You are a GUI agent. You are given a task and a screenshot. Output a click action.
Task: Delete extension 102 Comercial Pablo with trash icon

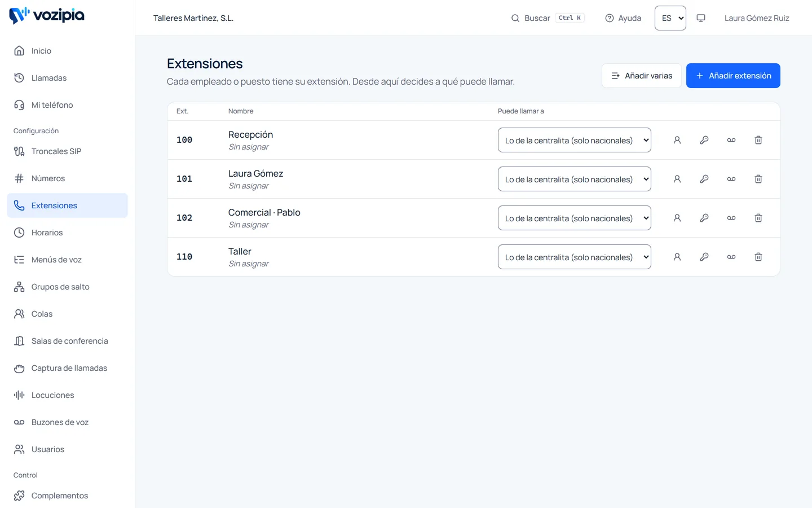[x=758, y=218]
